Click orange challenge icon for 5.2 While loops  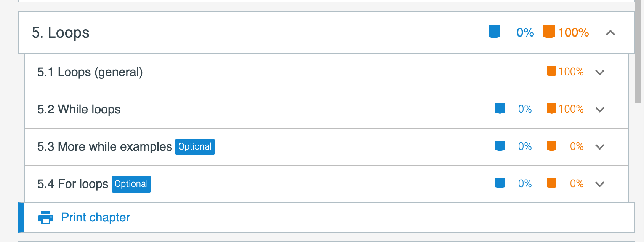tap(551, 109)
